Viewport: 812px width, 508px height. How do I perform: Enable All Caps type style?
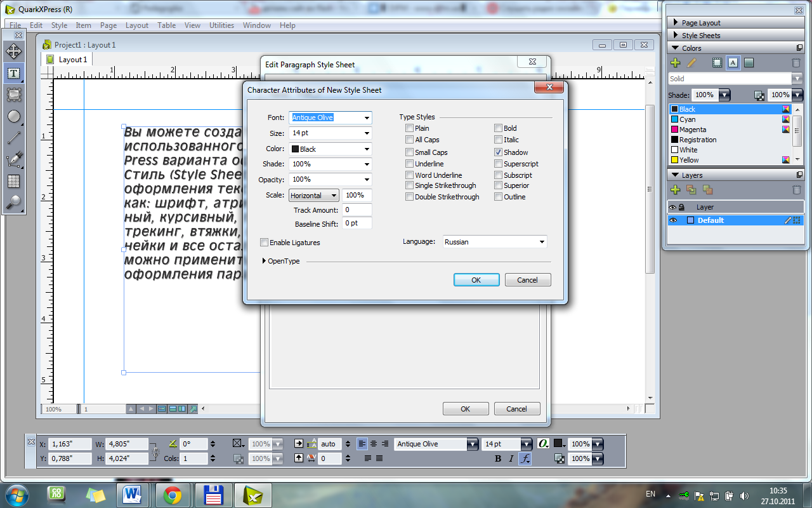(x=409, y=140)
